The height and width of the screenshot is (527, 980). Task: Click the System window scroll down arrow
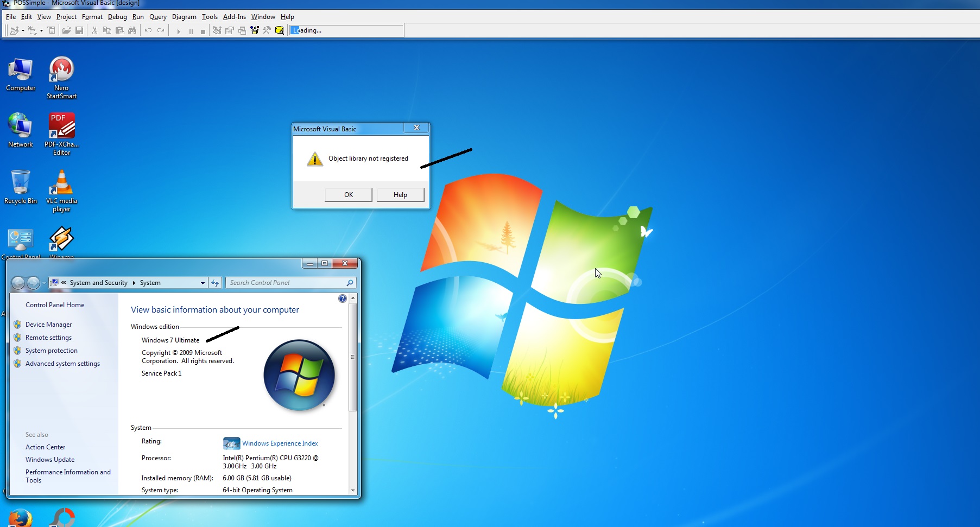(x=353, y=490)
